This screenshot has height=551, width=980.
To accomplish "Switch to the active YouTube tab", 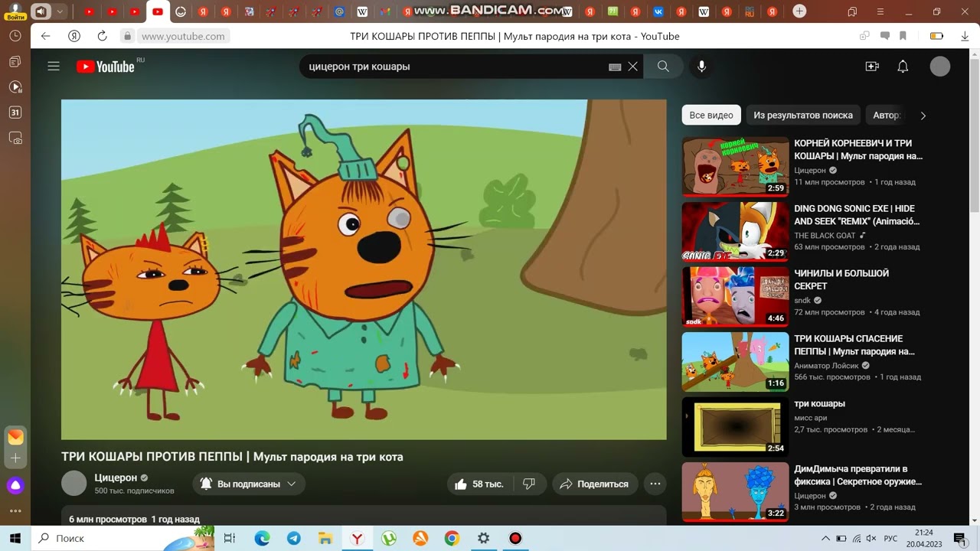I will (x=158, y=11).
